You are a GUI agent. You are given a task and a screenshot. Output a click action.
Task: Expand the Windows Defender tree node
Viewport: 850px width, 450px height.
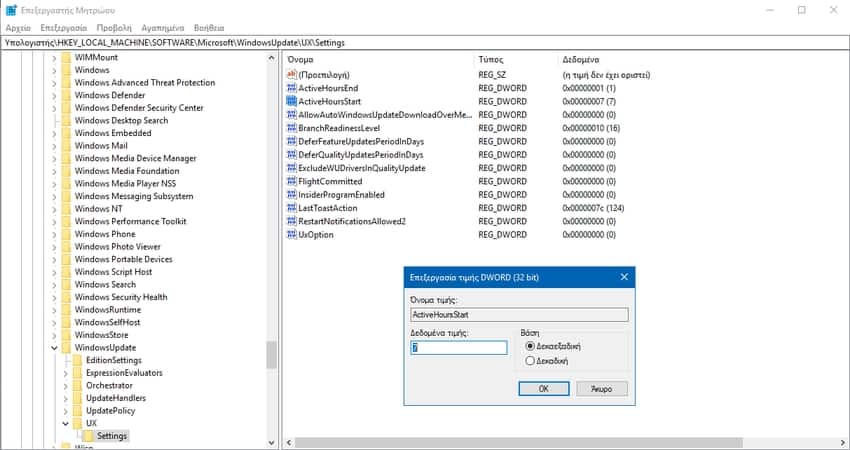pyautogui.click(x=54, y=95)
